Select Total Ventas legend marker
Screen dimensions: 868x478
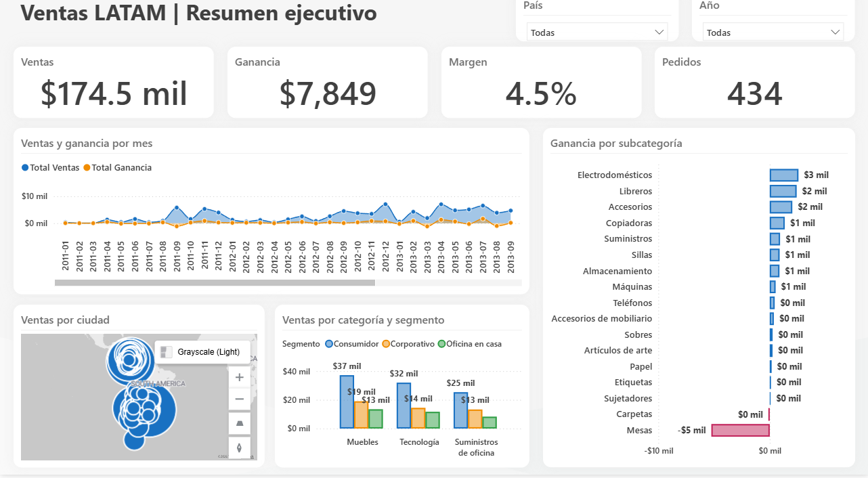[x=25, y=167]
